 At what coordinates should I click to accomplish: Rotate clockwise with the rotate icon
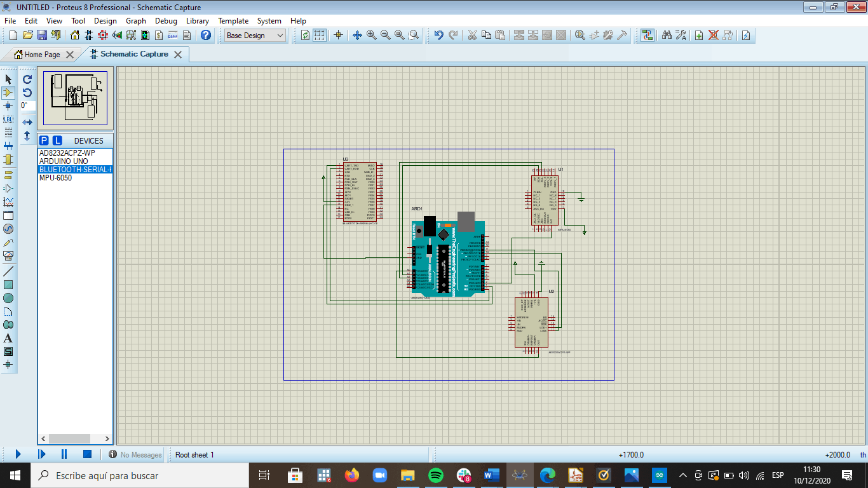[27, 79]
